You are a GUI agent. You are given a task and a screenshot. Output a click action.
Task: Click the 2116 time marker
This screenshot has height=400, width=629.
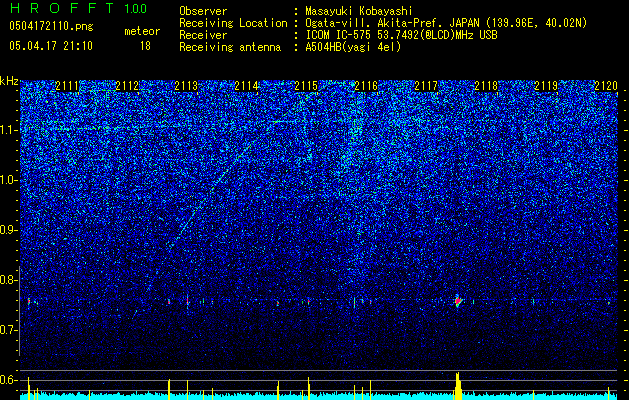coord(366,86)
